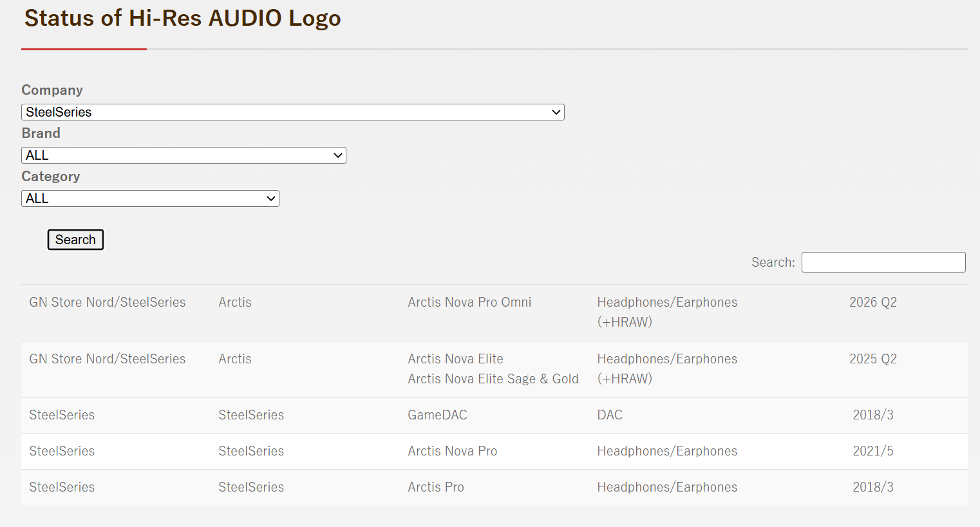
Task: Click the DAC category cell
Action: 610,415
